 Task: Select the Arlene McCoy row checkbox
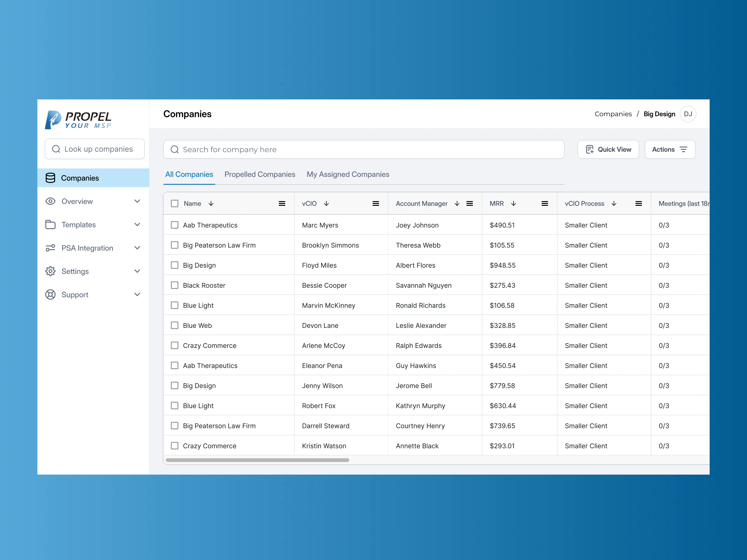coord(175,345)
